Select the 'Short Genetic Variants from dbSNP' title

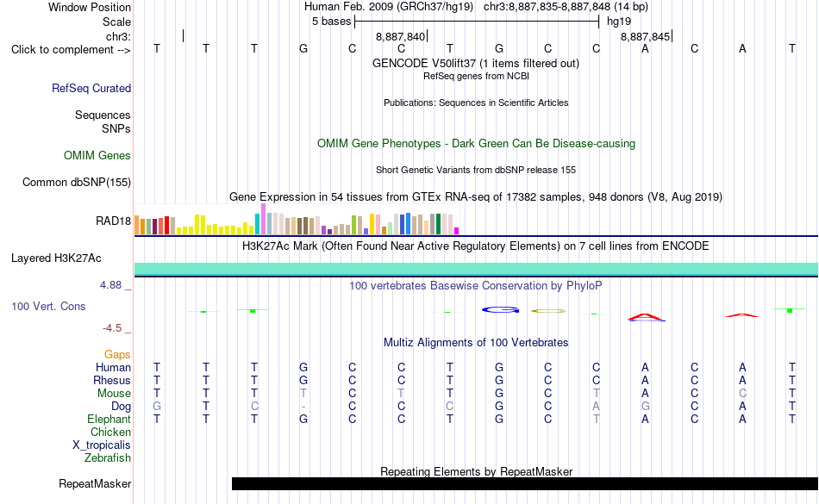(x=476, y=170)
